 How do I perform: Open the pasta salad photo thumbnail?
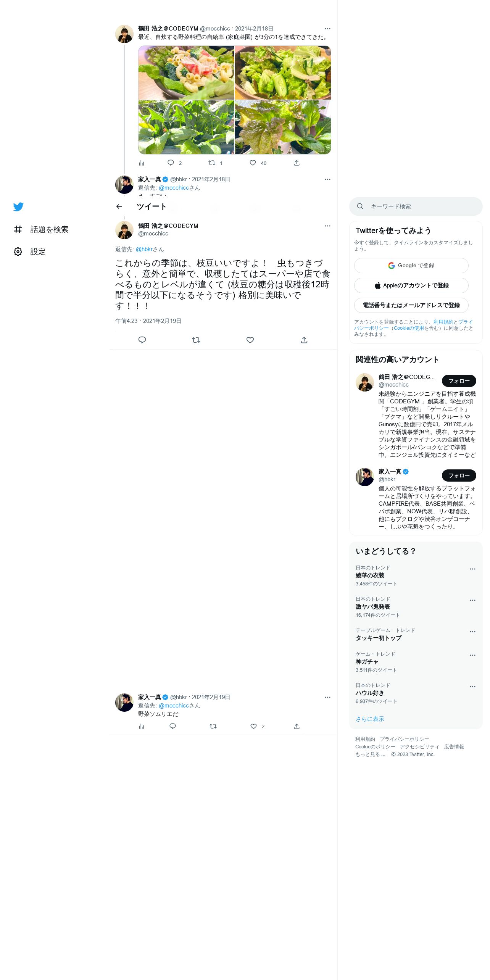pyautogui.click(x=186, y=73)
